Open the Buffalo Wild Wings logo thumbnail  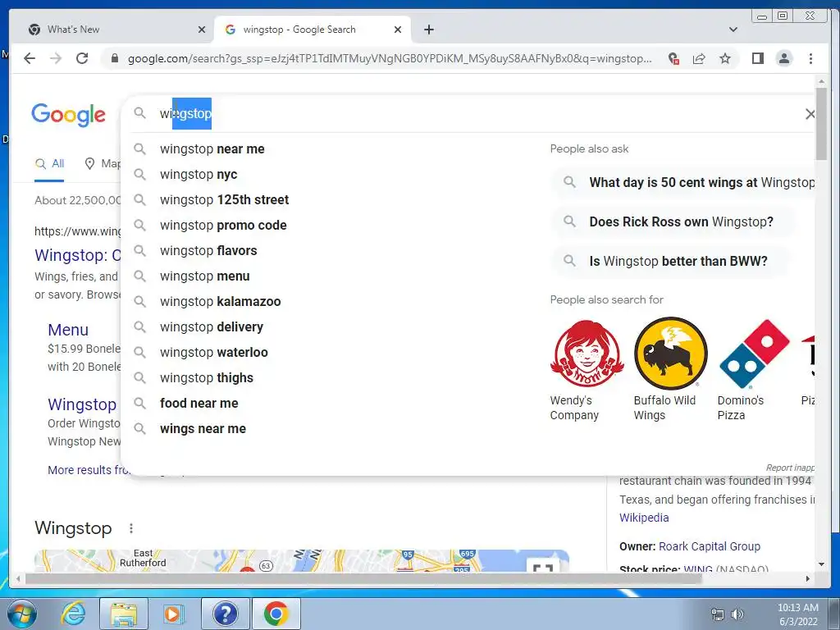pos(671,354)
